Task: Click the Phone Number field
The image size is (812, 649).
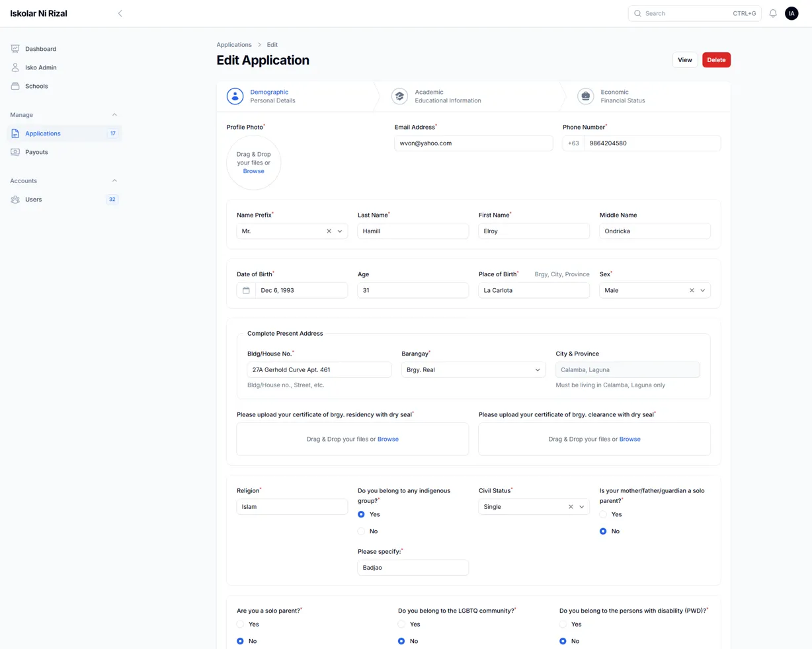Action: [653, 143]
